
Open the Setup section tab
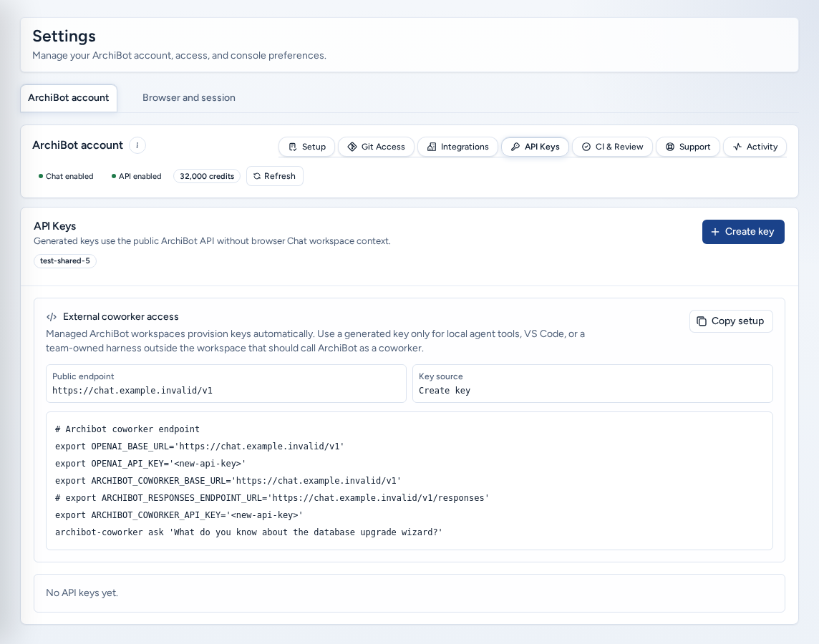[307, 147]
